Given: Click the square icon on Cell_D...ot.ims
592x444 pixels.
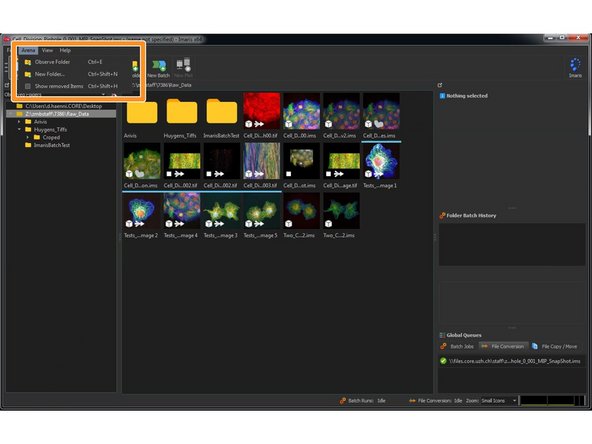Looking at the screenshot, I should (x=289, y=174).
